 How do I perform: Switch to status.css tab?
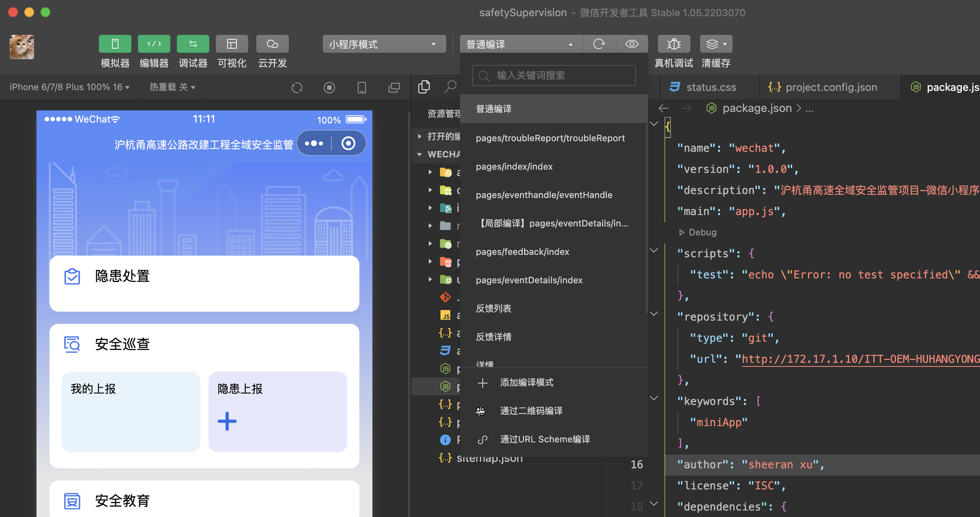(x=710, y=87)
